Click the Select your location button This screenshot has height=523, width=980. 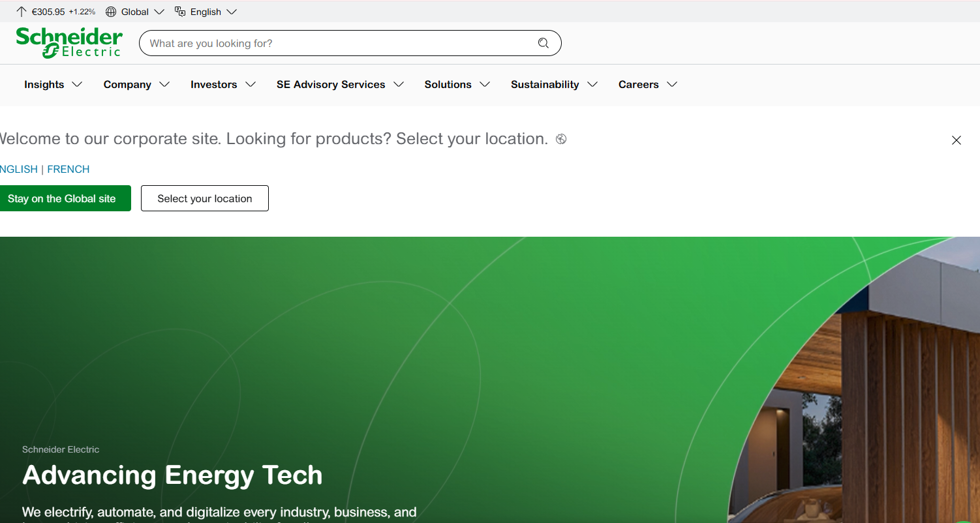click(205, 199)
